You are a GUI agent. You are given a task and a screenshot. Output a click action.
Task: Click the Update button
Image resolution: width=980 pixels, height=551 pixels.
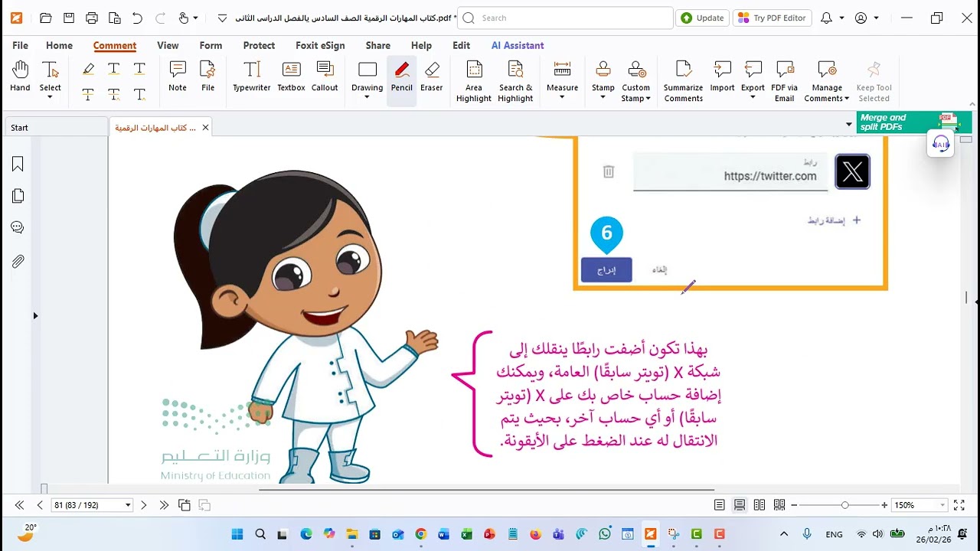pos(702,18)
